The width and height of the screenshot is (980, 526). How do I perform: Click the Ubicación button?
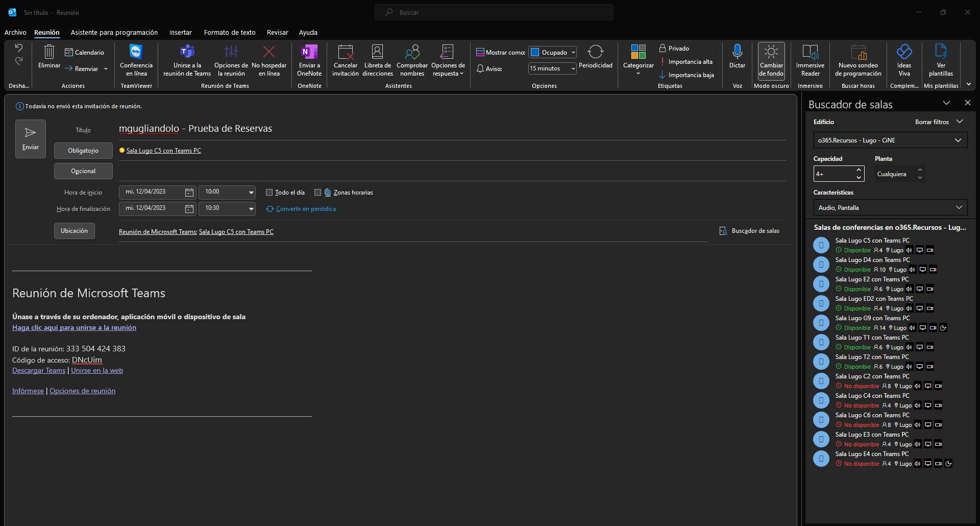pos(75,231)
